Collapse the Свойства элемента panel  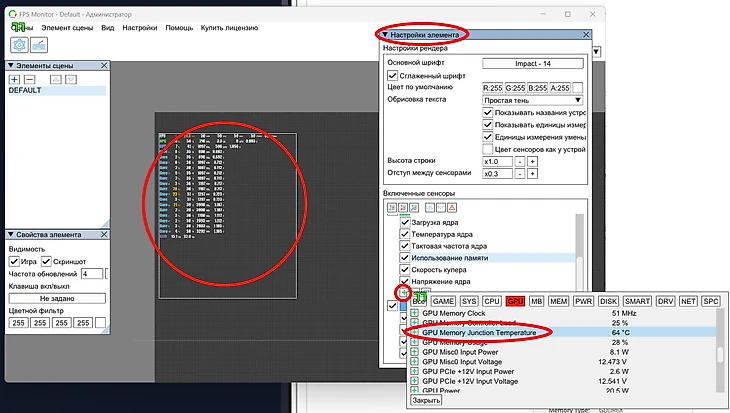click(12, 234)
